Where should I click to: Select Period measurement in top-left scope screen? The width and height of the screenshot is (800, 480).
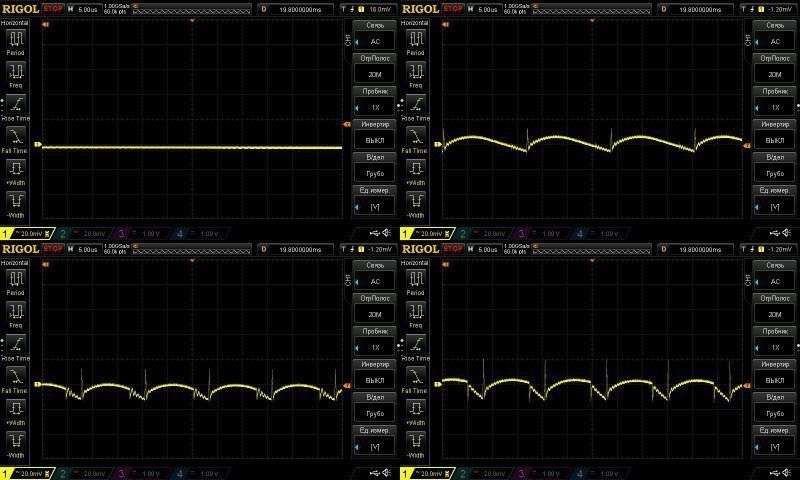pyautogui.click(x=16, y=43)
